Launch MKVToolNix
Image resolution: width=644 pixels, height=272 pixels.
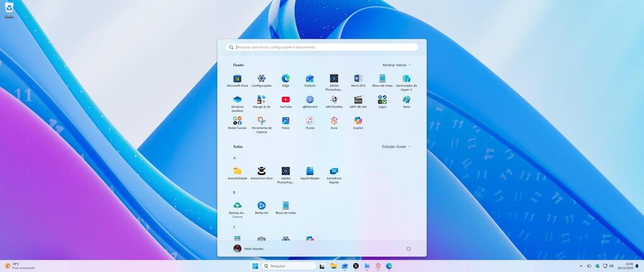pyautogui.click(x=334, y=102)
